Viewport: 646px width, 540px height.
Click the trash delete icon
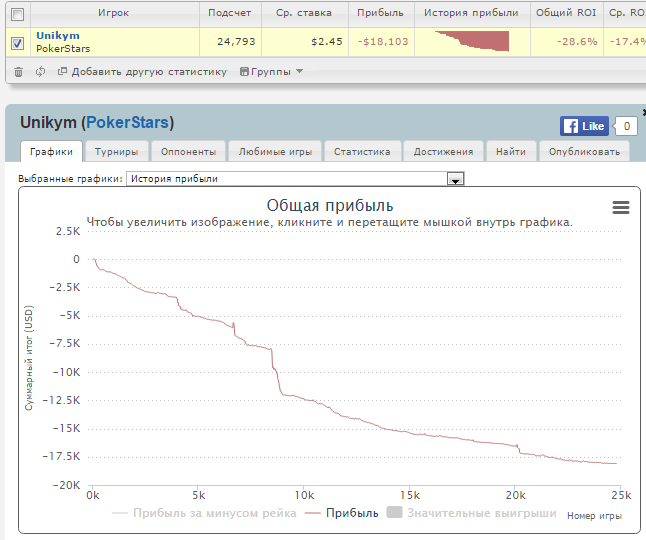tap(18, 72)
